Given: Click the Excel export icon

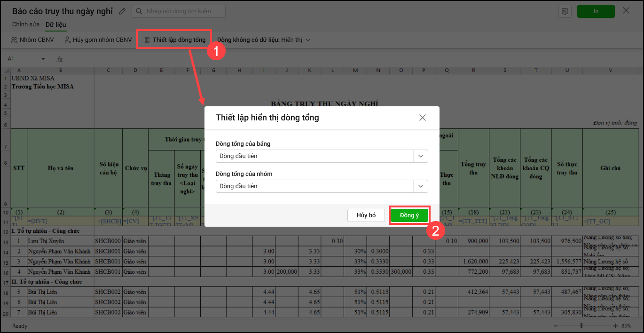Looking at the screenshot, I should point(565,11).
